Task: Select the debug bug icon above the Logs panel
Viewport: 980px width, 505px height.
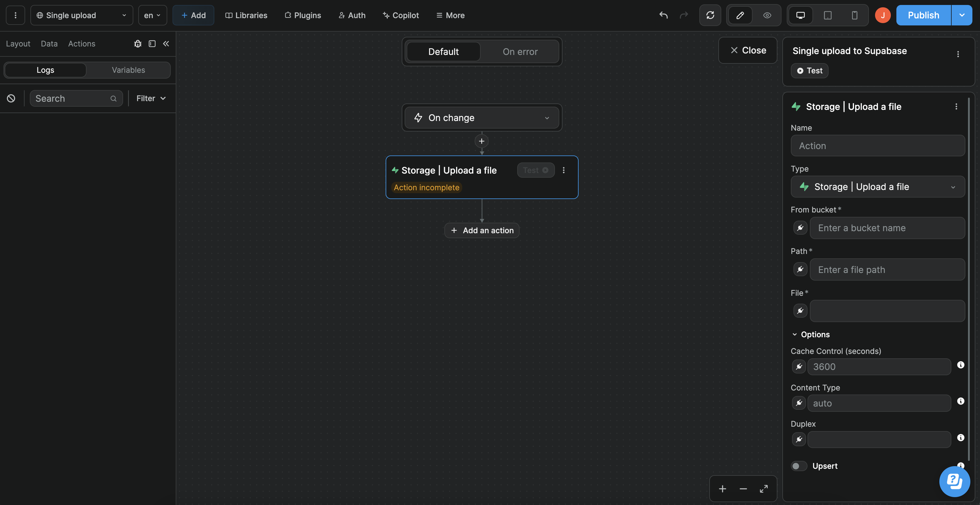Action: coord(138,44)
